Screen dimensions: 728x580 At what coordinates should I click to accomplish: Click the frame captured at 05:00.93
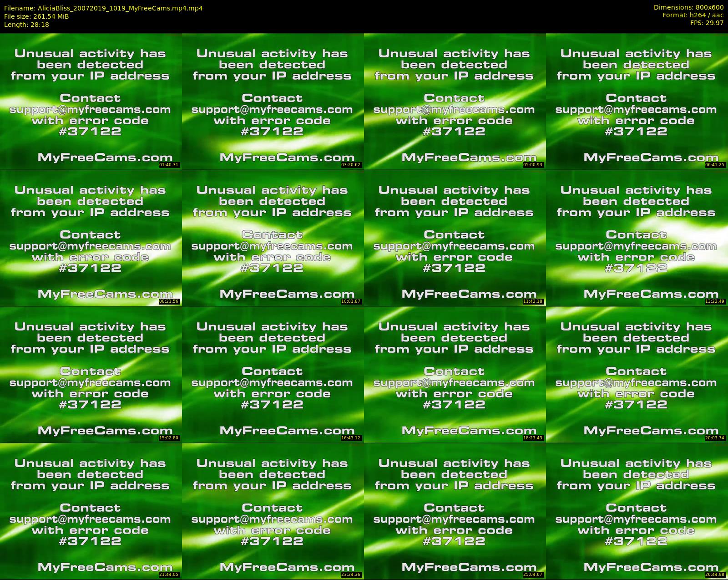coord(455,101)
